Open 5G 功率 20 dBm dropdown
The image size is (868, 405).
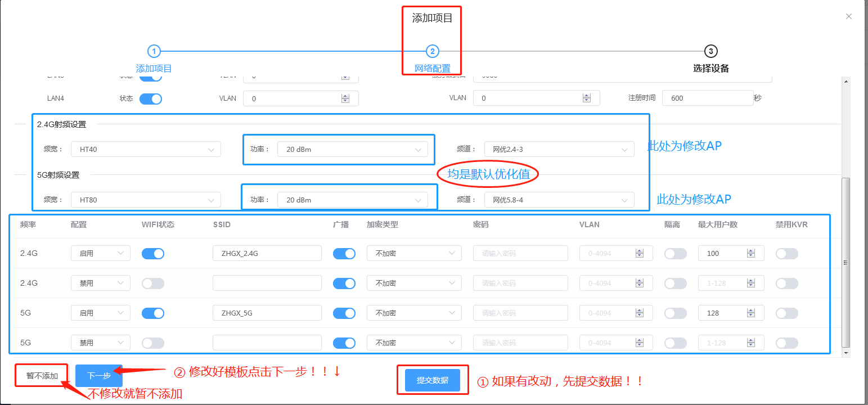pos(352,200)
